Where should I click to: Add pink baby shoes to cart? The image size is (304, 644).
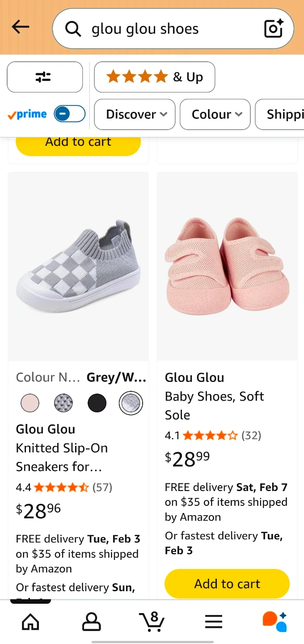pos(227,584)
